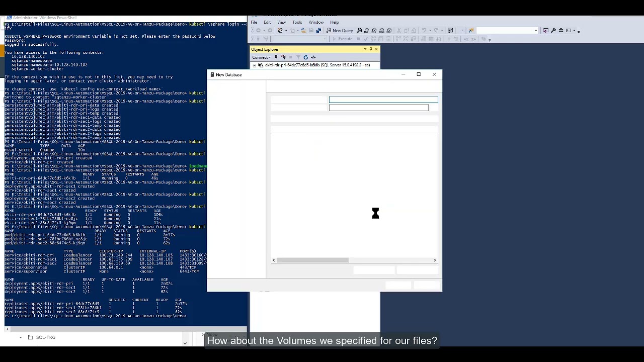Open the View menu
Viewport: 644px width, 362px height.
coord(281,22)
